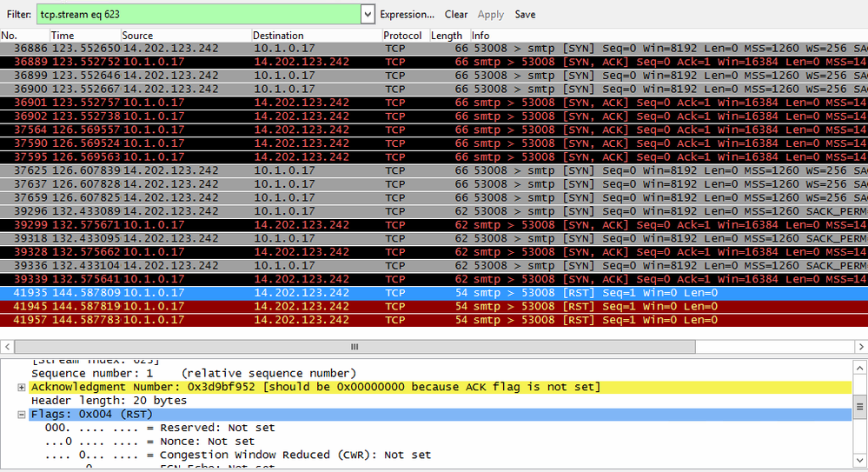Clear the display filter

click(x=456, y=14)
